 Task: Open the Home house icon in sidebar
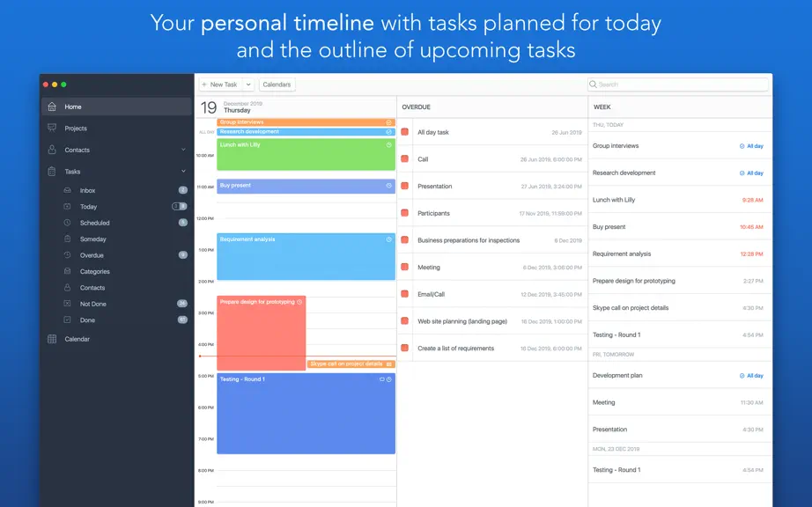tap(52, 107)
